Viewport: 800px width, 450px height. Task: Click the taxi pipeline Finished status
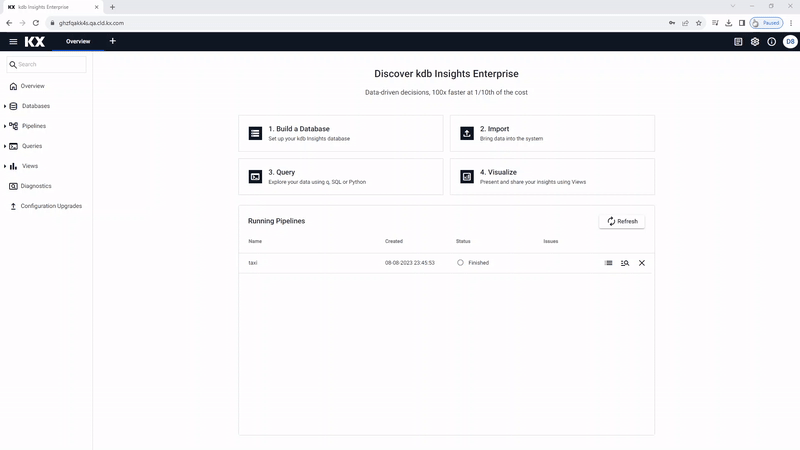coord(473,263)
